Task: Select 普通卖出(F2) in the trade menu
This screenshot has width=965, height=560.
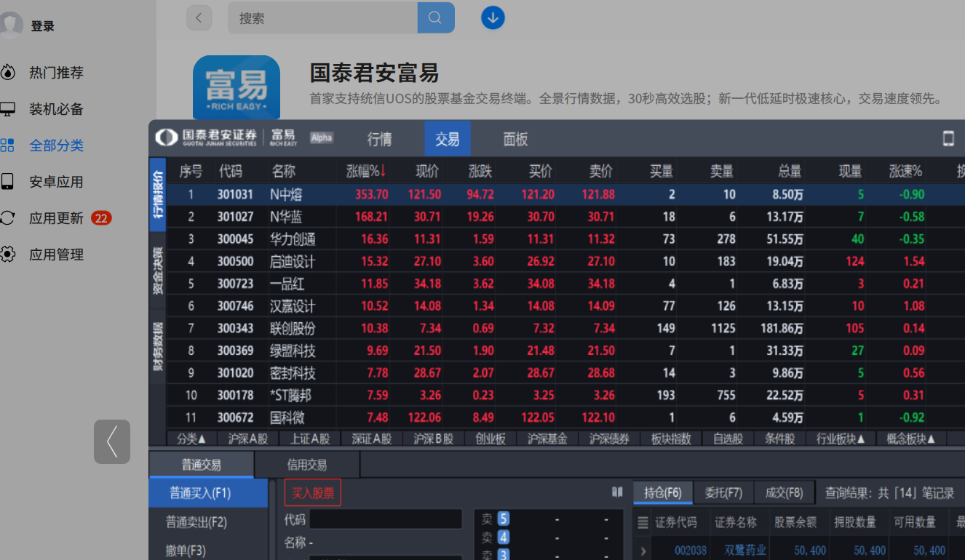Action: pyautogui.click(x=209, y=522)
